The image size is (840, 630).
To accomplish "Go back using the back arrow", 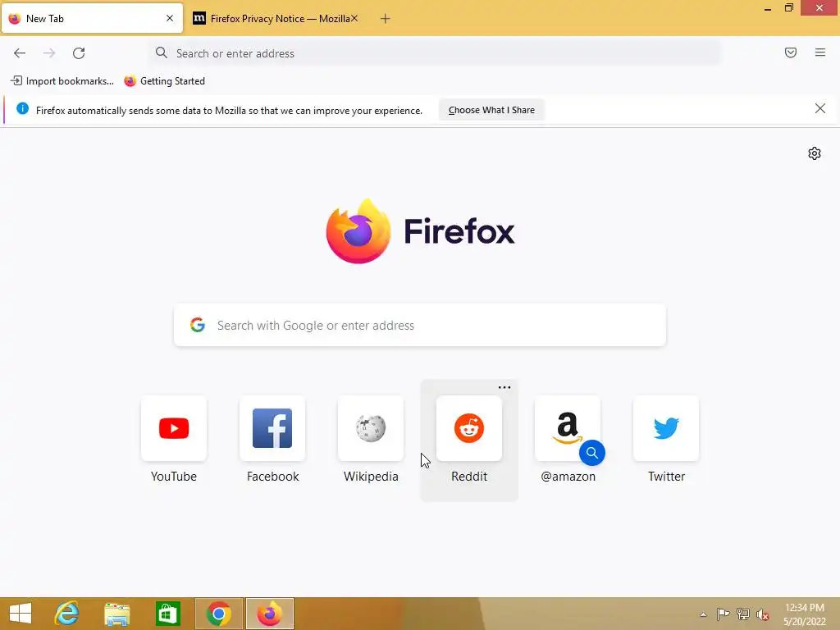I will [20, 53].
